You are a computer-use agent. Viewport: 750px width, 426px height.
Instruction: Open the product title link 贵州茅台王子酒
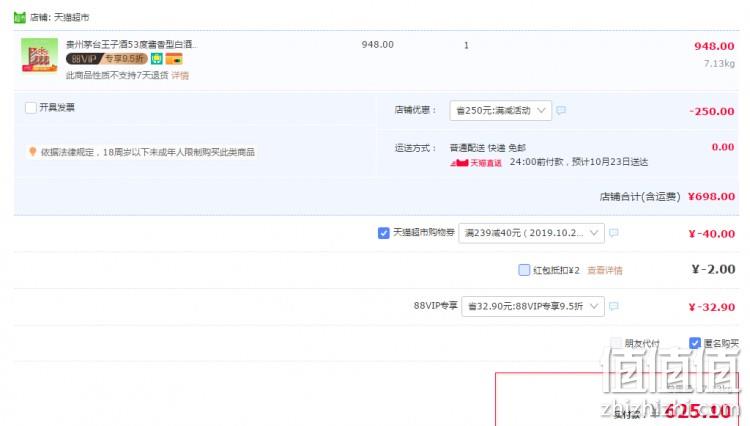coord(132,44)
